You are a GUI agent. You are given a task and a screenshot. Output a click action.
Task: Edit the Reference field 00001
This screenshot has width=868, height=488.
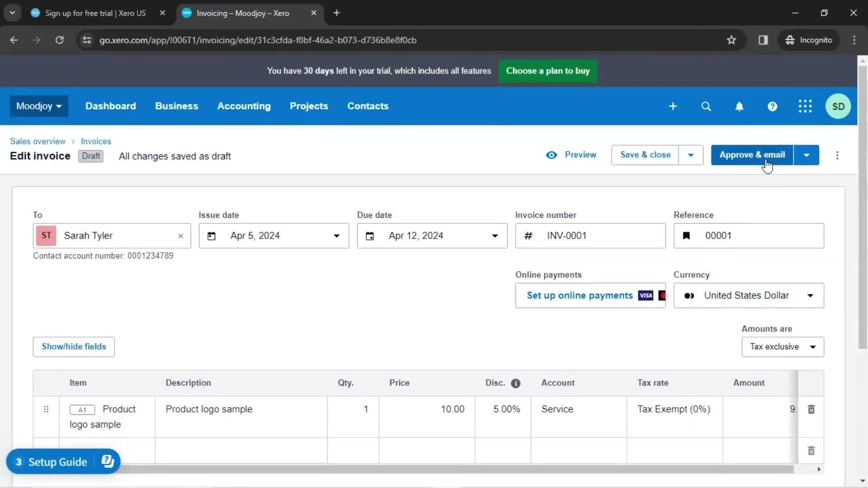[x=749, y=236]
